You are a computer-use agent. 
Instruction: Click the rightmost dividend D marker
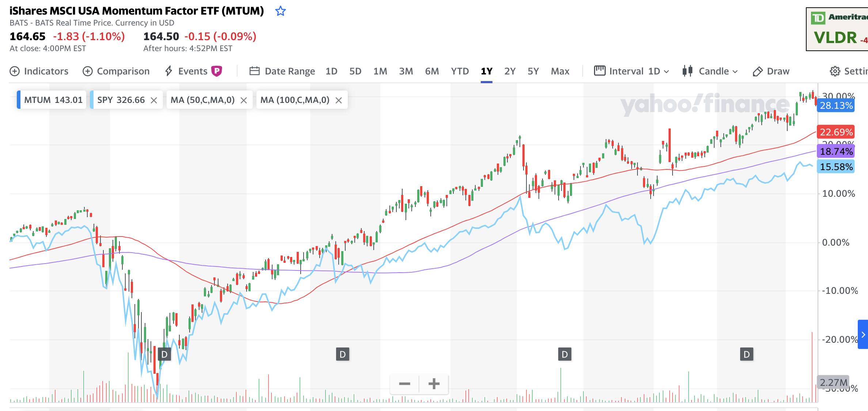point(746,354)
